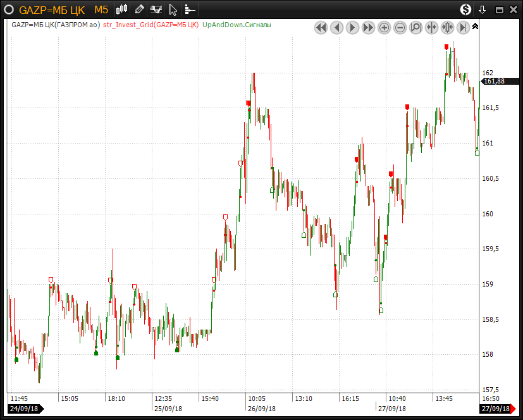The image size is (523, 420).
Task: Open the GAZP=МБ ЦК instrument selector
Action: [52, 9]
